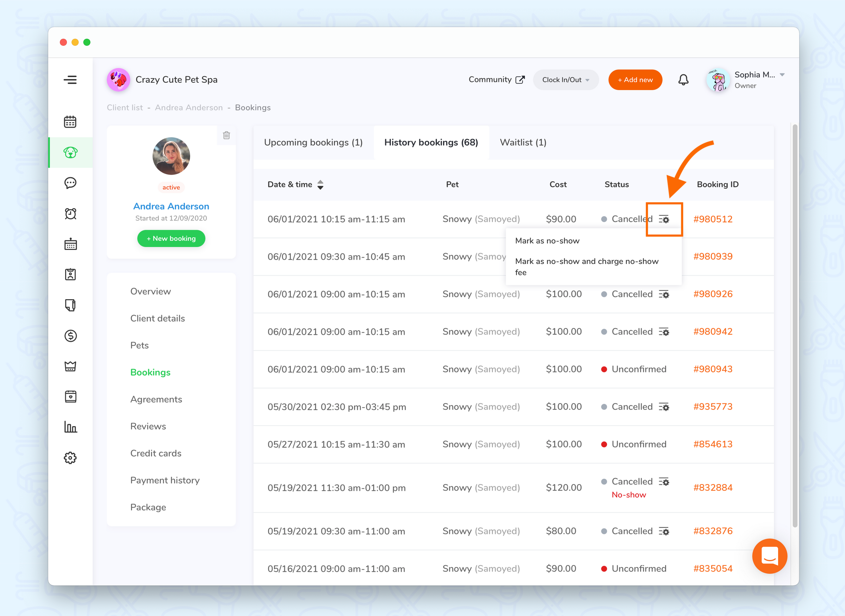Click the calendar/scheduling sidebar icon
The width and height of the screenshot is (845, 616).
click(70, 121)
